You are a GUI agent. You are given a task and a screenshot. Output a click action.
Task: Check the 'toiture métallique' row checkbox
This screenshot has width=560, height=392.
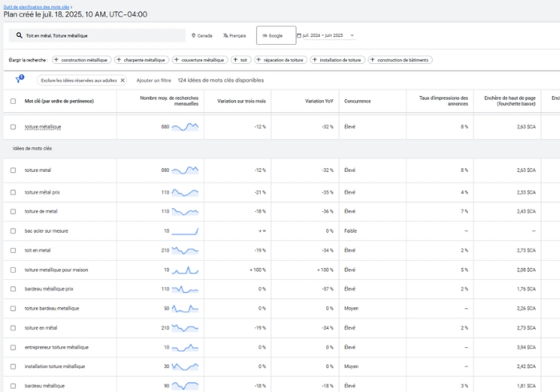tap(14, 126)
